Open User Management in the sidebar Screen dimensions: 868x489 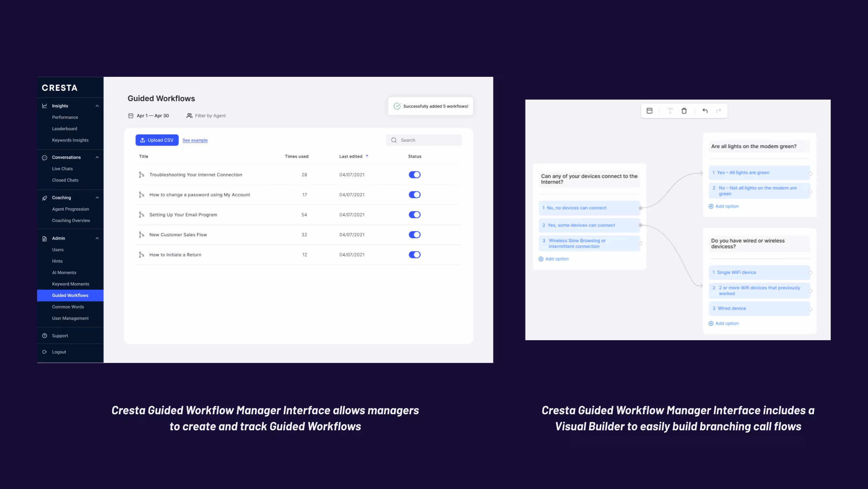click(70, 319)
